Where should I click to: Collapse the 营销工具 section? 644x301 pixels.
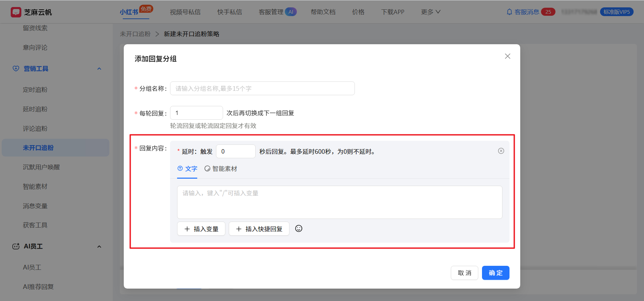click(x=99, y=69)
